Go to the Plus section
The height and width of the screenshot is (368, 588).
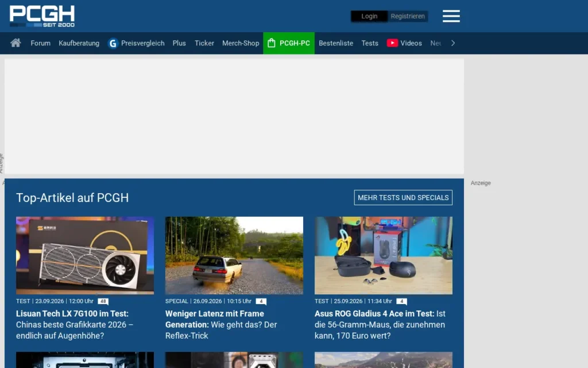coord(179,43)
